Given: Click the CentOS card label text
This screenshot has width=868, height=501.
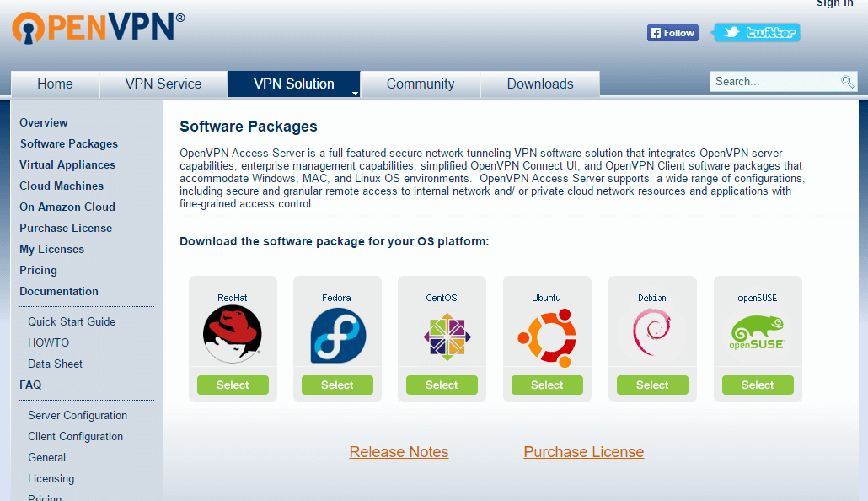Looking at the screenshot, I should (442, 298).
